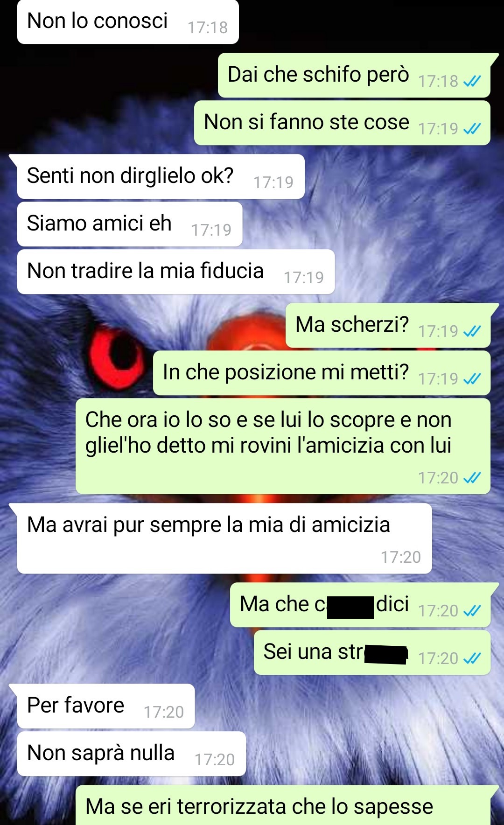This screenshot has width=504, height=825.
Task: Click read-receipt ticks on 'Dai che schifo però'
Action: [472, 82]
